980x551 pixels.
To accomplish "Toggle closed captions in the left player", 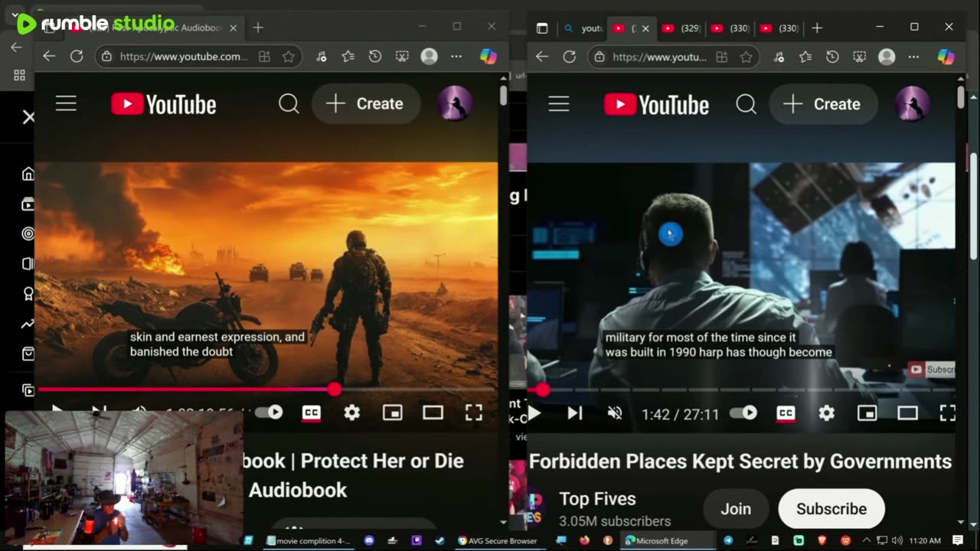I will click(311, 413).
